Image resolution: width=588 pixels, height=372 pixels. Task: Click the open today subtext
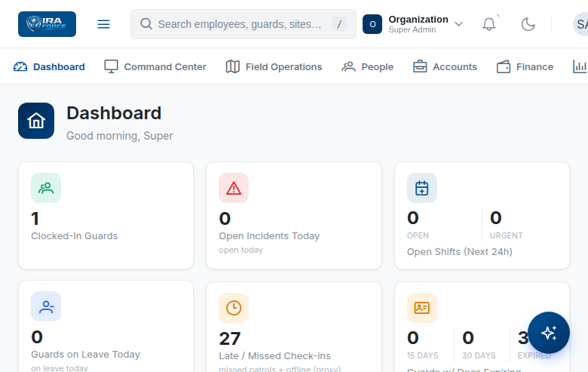(240, 250)
